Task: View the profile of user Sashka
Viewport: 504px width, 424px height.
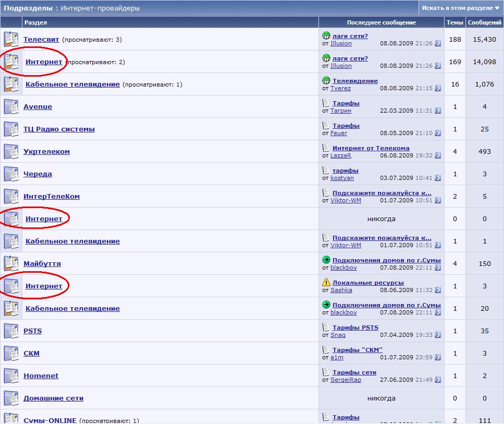Action: 341,290
